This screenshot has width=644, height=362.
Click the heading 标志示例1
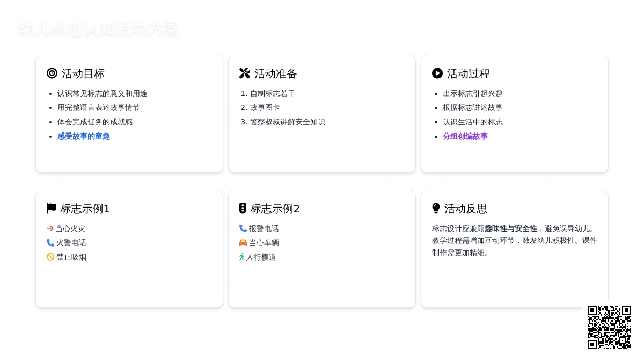click(85, 209)
